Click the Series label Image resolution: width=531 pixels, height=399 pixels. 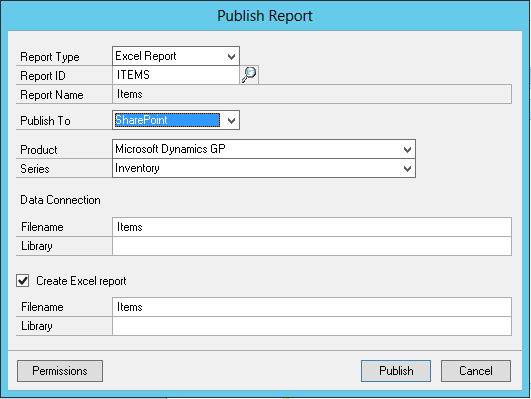pos(35,169)
